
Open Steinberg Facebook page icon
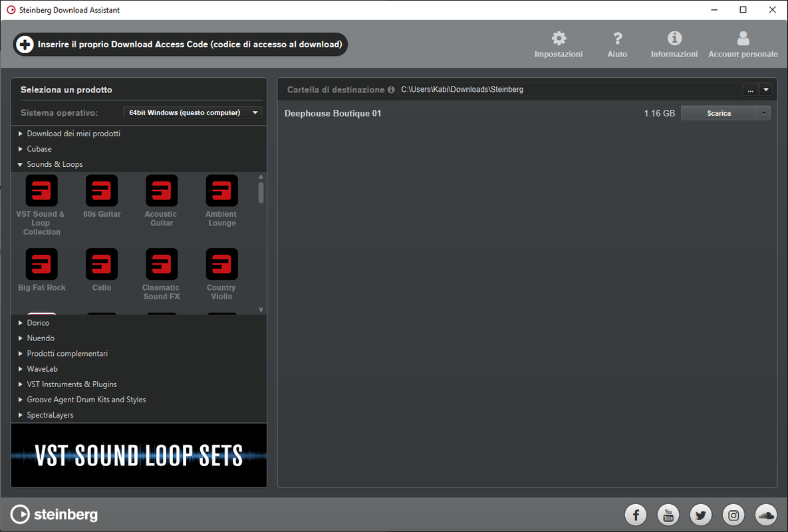(636, 515)
